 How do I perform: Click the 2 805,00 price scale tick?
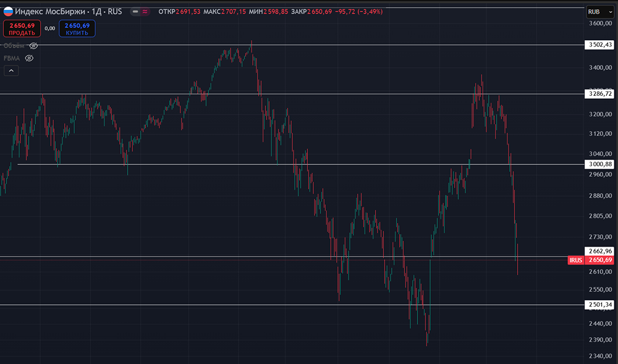coord(600,216)
